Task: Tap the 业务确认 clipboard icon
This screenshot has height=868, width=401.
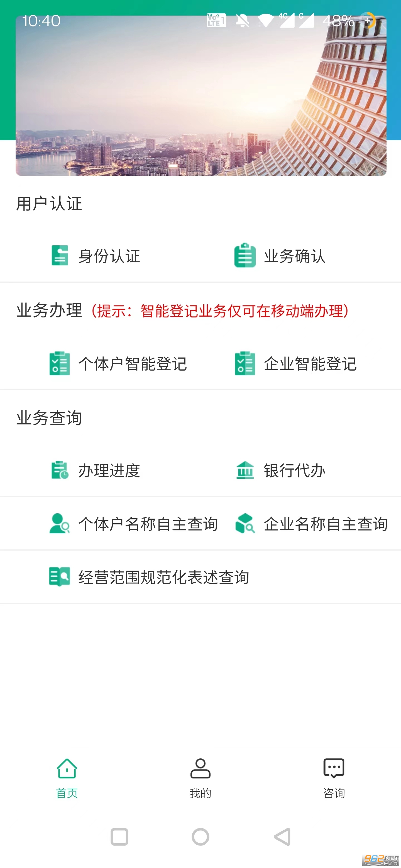Action: (245, 255)
